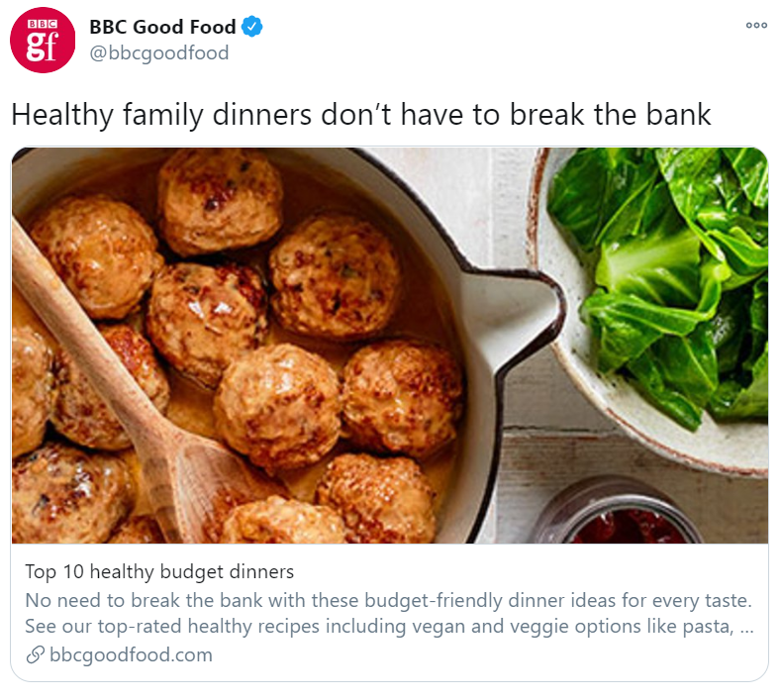Screen dimensions: 782x700
Task: Click the @bbcgoodfood handle
Action: click(159, 53)
